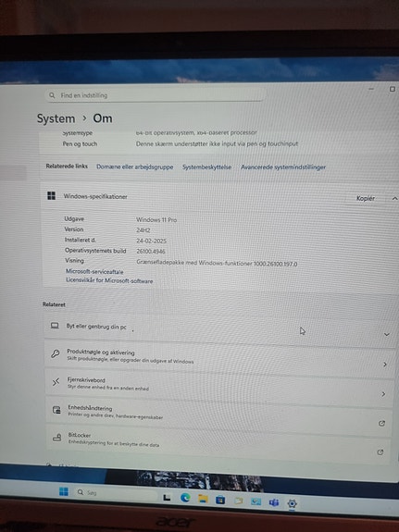Open BitLocker external link icon
This screenshot has height=532, width=399.
tap(380, 452)
